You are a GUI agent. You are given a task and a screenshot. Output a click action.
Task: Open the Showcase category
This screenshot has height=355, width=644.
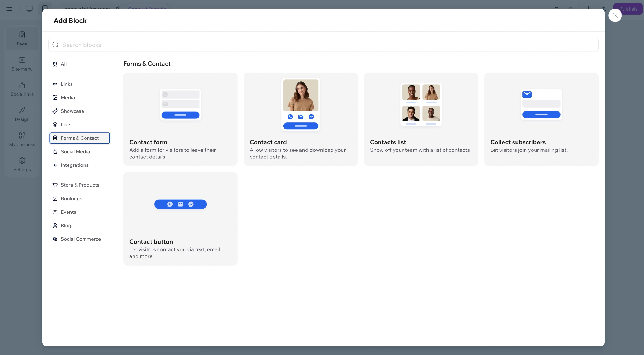(x=80, y=111)
